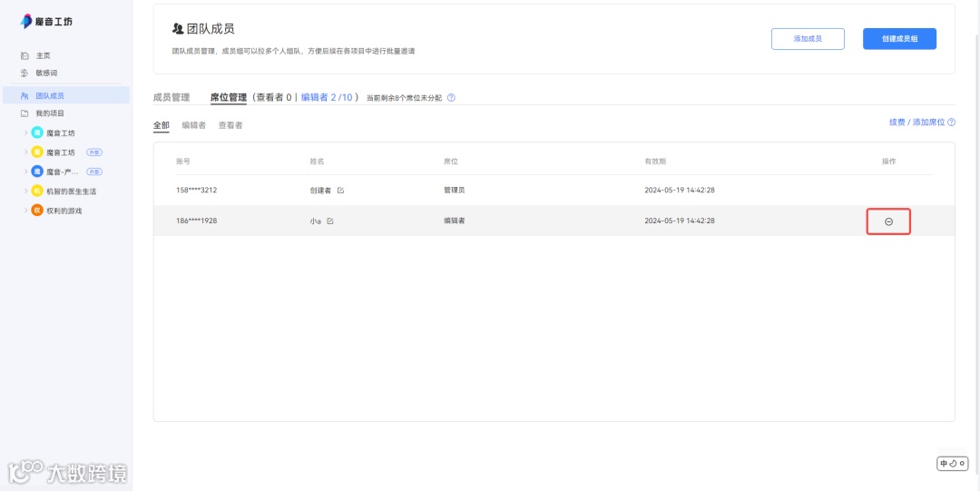Click the 外部 tag beside 魔音-产…

[94, 172]
